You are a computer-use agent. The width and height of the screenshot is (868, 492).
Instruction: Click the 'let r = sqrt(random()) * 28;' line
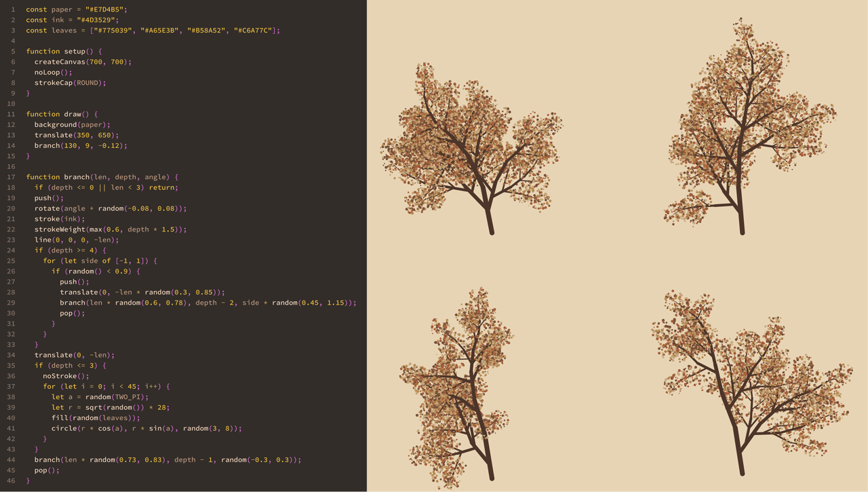(111, 408)
